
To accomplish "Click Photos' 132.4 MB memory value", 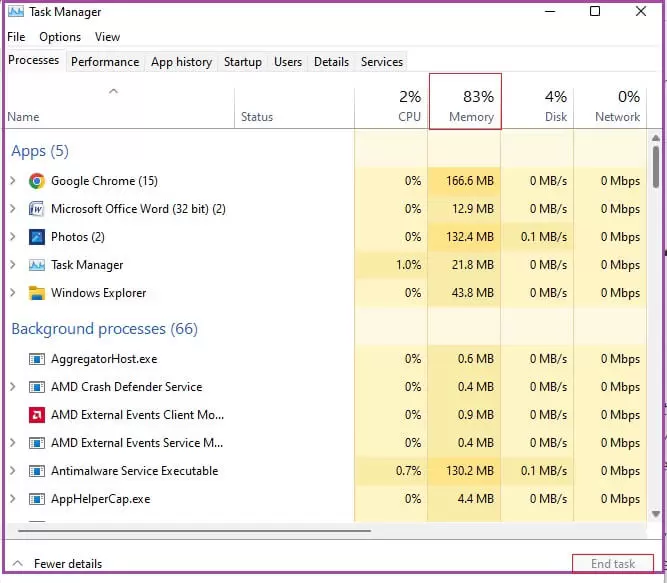I will (470, 237).
